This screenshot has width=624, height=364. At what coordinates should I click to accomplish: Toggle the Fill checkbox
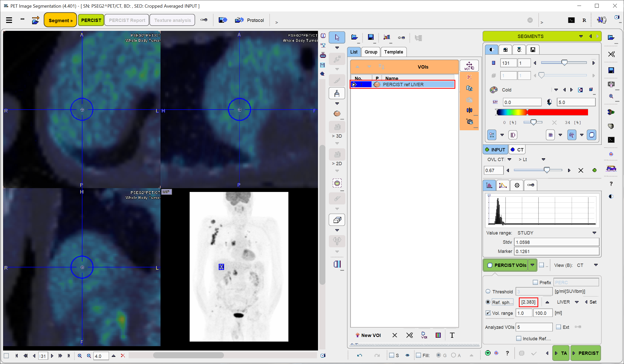click(x=418, y=355)
